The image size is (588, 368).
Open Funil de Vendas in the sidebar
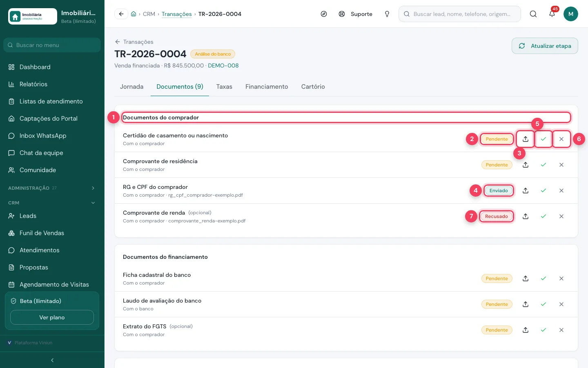[52, 233]
